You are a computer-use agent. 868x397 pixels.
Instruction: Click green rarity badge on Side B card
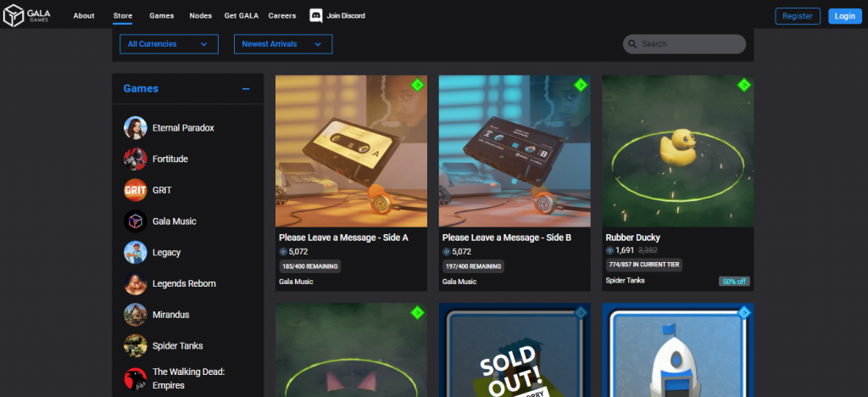(581, 85)
